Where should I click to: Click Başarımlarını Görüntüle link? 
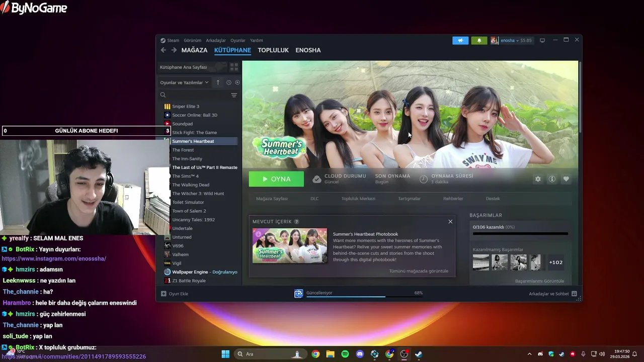pyautogui.click(x=539, y=281)
